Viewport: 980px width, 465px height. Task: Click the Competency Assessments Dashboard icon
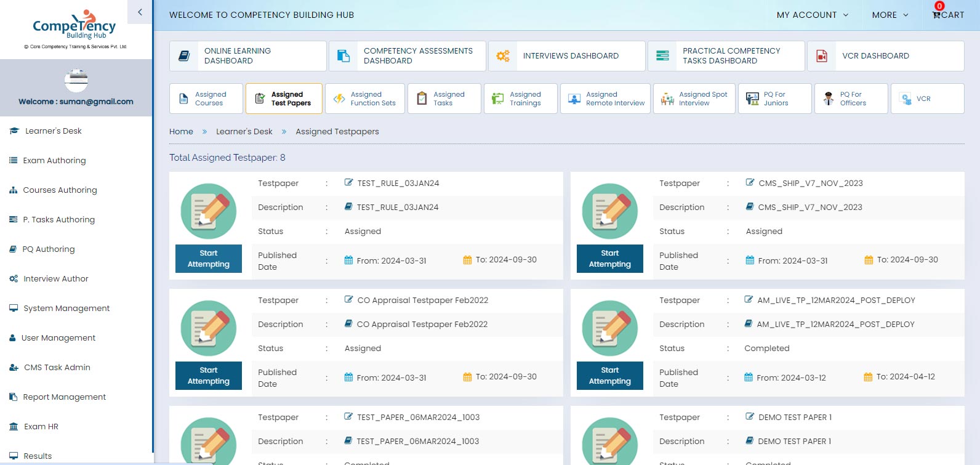click(x=343, y=56)
